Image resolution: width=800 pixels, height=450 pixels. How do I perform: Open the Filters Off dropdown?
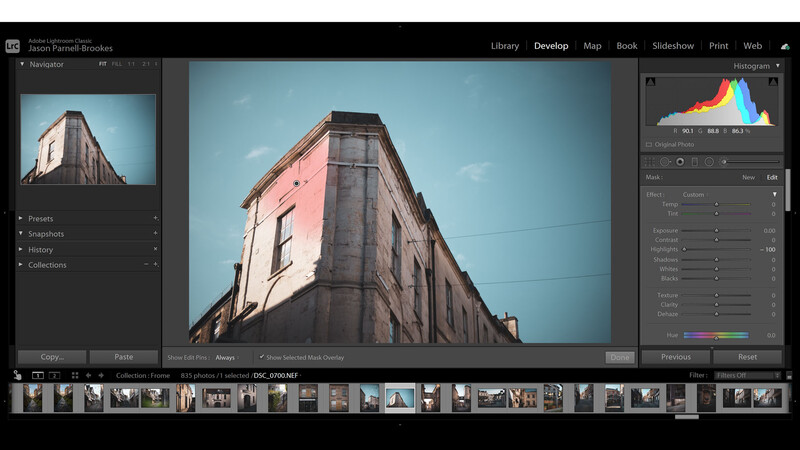point(747,376)
